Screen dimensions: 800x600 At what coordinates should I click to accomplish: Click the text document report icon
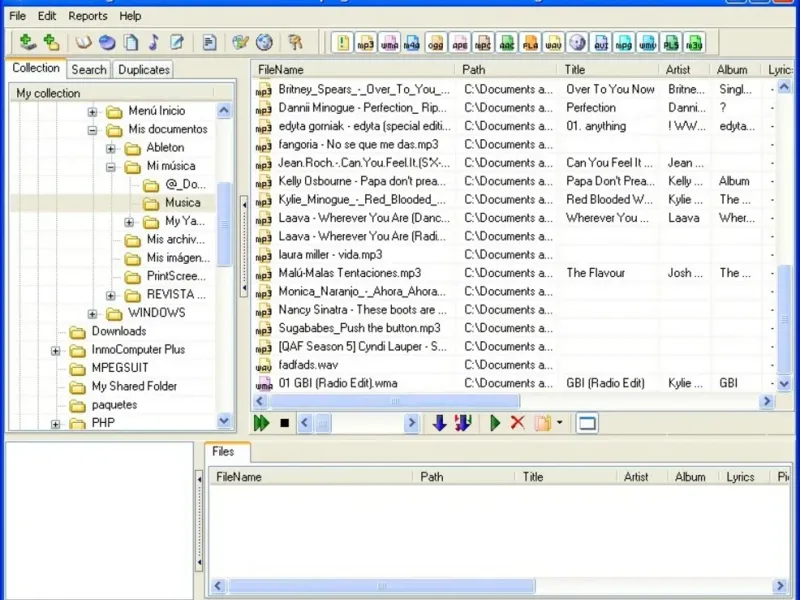209,42
